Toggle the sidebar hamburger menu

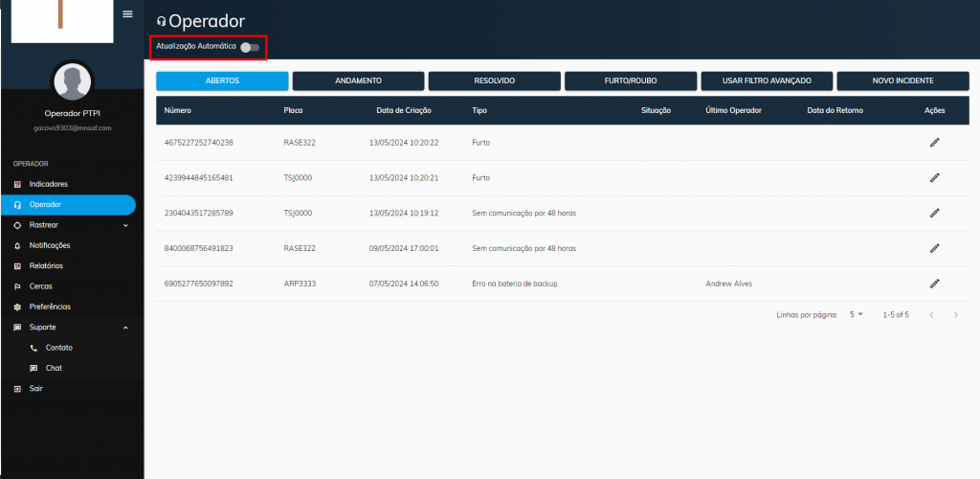click(x=127, y=13)
